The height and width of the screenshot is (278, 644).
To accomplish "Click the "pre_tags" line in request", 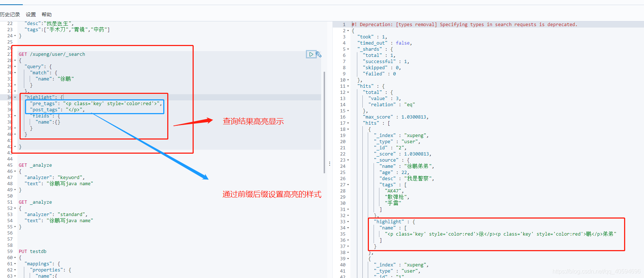I will (x=96, y=104).
